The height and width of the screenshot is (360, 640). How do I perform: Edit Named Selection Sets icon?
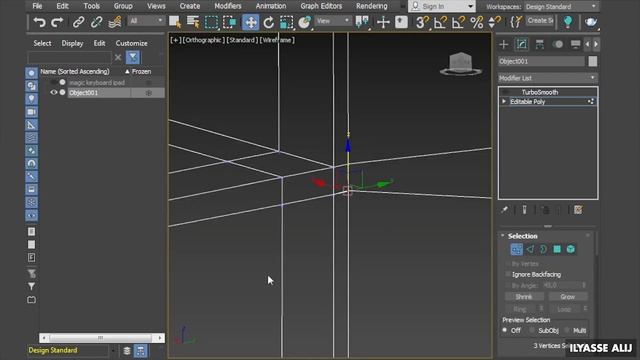tap(516, 22)
